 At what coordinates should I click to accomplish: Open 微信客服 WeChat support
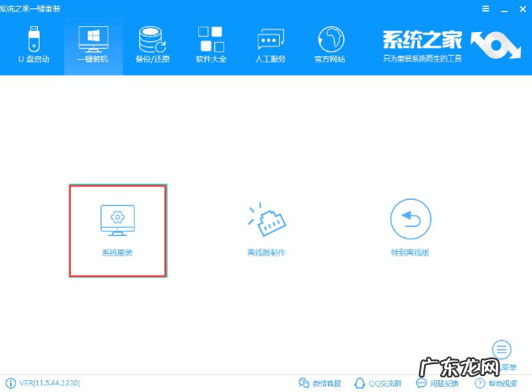(320, 384)
